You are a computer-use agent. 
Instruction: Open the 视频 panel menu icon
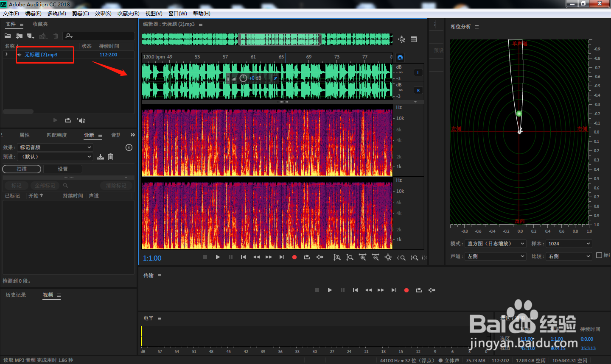tap(59, 295)
